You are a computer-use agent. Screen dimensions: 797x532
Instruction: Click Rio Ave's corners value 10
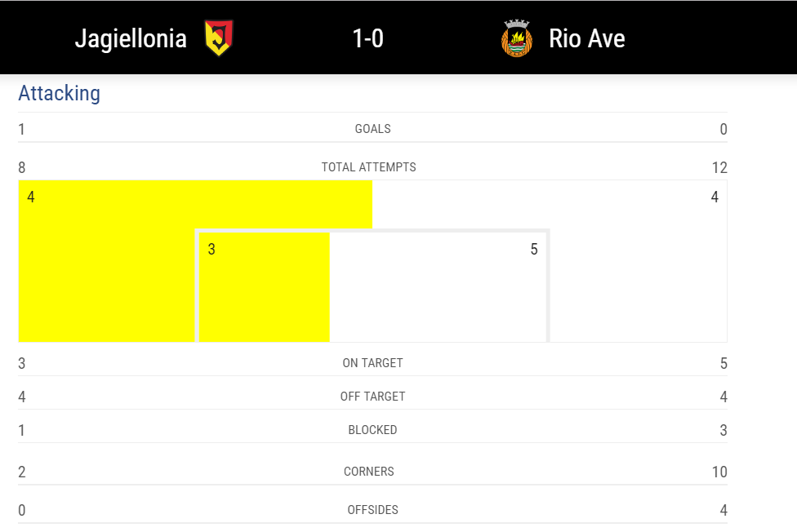(x=719, y=472)
